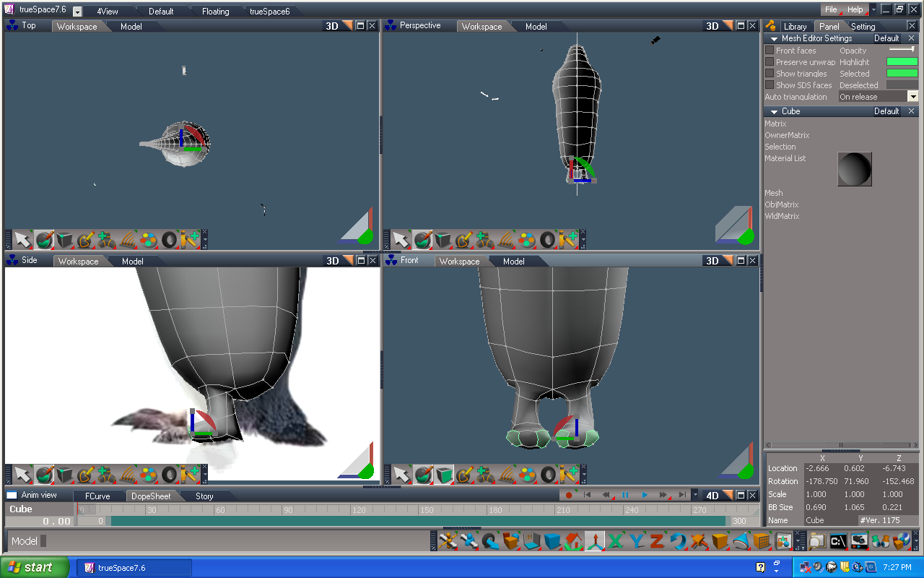Open the material editor palette icon
The image size is (924, 578).
point(526,475)
